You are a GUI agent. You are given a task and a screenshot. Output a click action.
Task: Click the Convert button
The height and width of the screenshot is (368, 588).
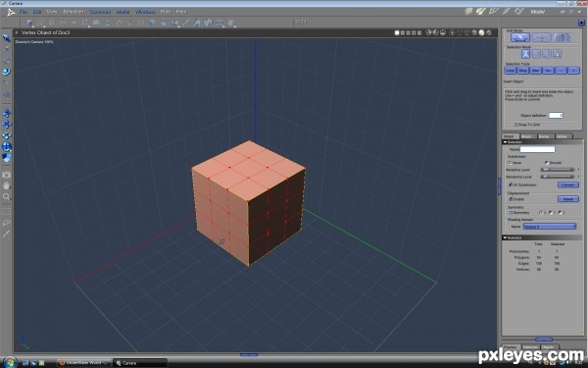[x=567, y=184]
